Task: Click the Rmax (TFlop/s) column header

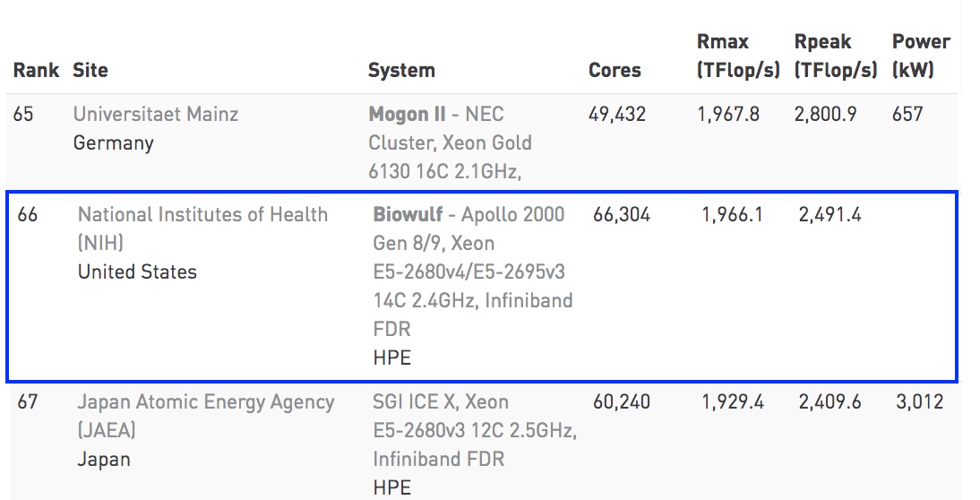Action: point(738,56)
